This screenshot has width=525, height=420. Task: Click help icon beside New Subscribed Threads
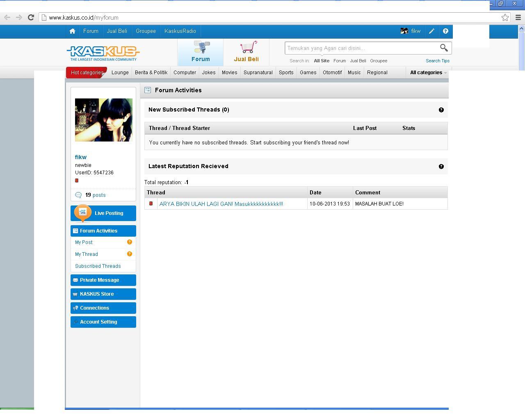pyautogui.click(x=441, y=110)
